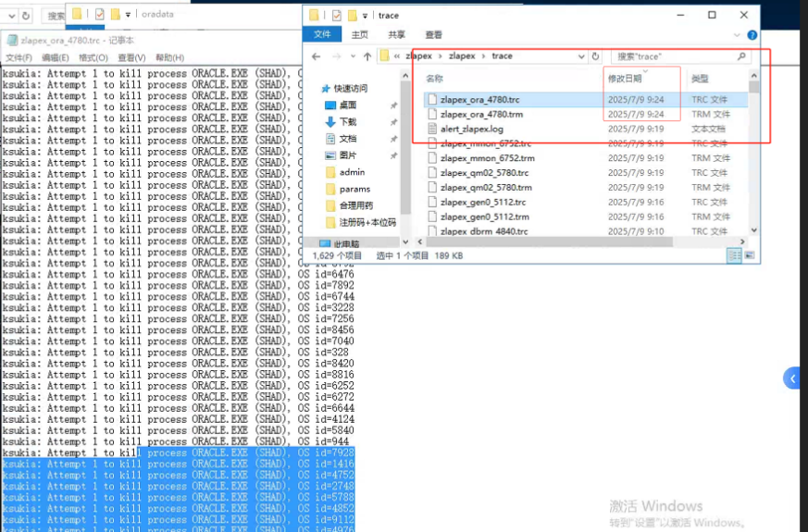
Task: Sort by 修改日期 column header
Action: tap(625, 79)
